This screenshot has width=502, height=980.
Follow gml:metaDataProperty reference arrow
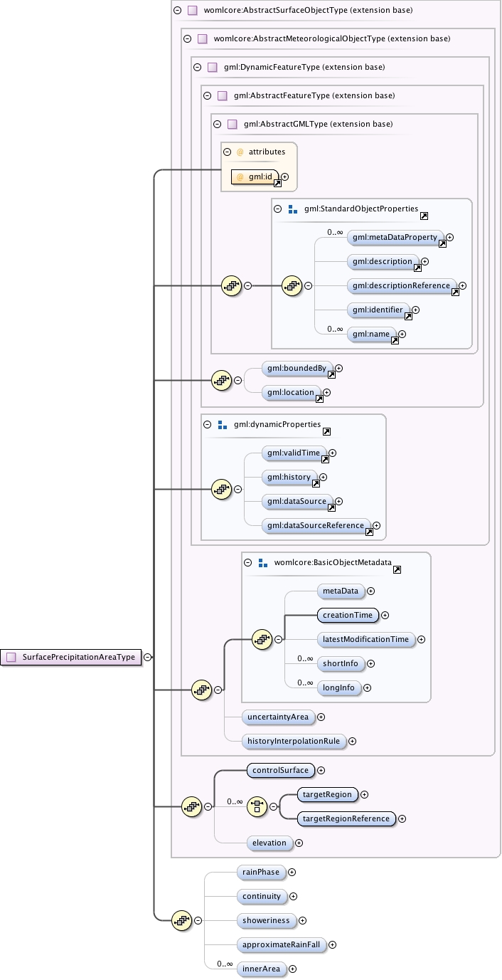[442, 243]
